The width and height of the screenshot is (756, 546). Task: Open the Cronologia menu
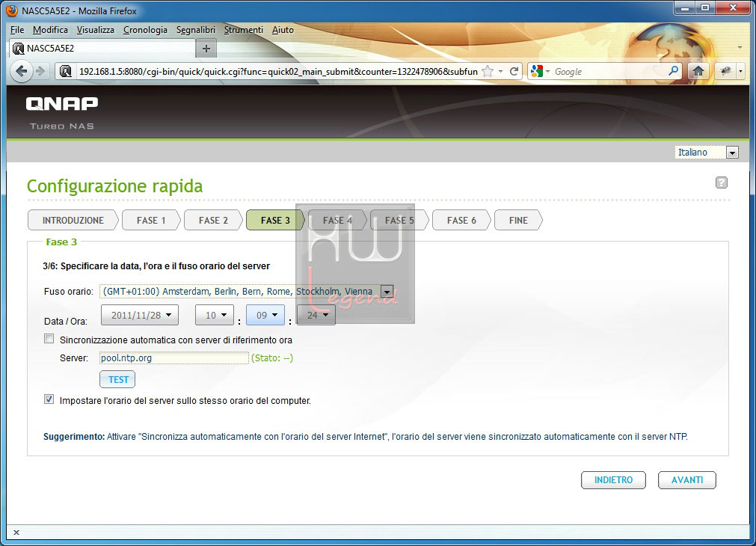click(x=145, y=30)
